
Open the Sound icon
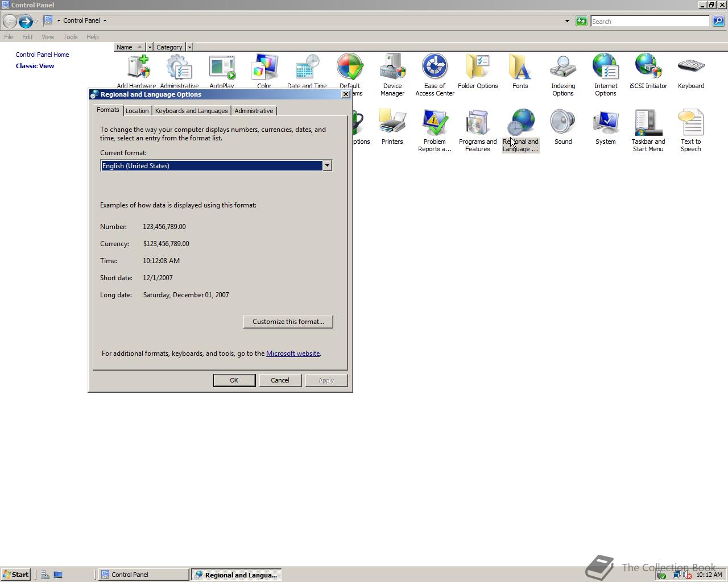pos(563,127)
